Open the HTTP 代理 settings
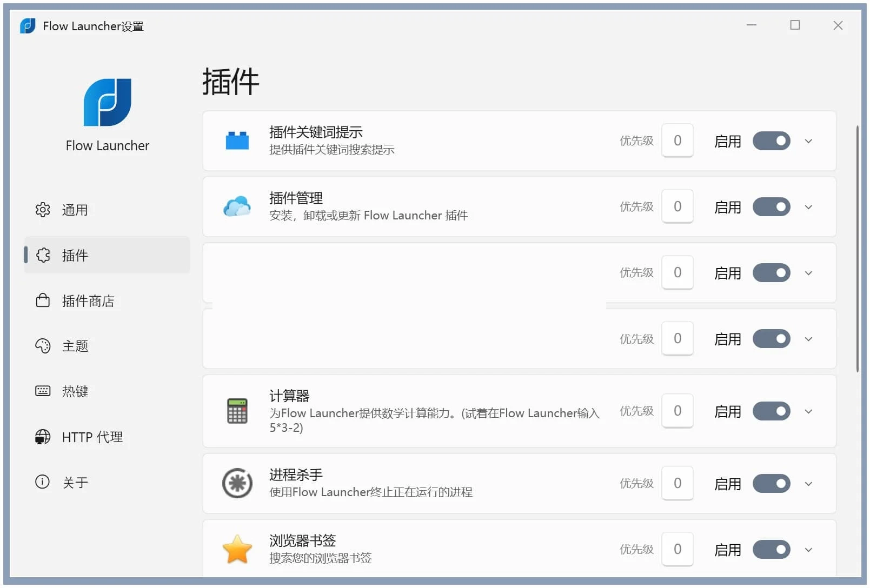The width and height of the screenshot is (870, 588). (92, 437)
